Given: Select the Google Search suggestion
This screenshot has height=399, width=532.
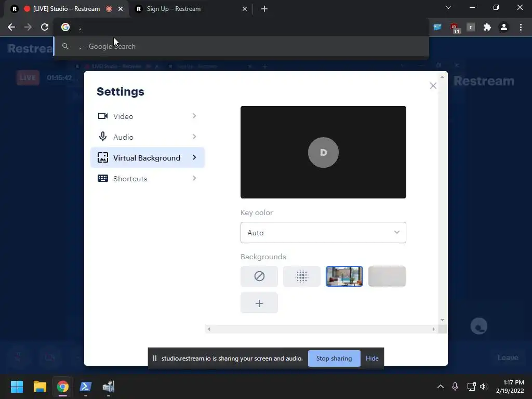Looking at the screenshot, I should point(241,46).
